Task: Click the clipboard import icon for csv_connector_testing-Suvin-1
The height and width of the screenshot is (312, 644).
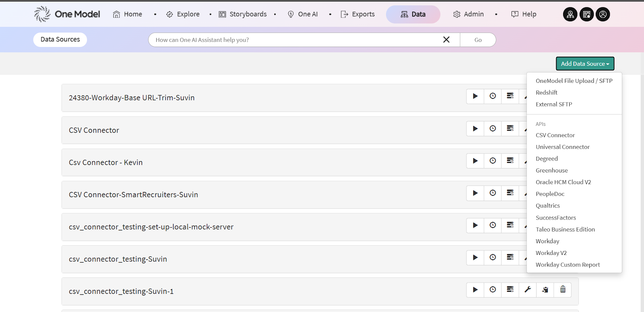Action: click(545, 289)
